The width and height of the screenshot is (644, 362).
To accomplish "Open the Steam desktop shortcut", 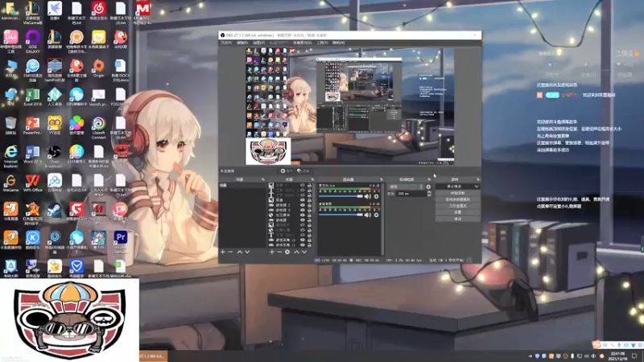I will click(55, 212).
